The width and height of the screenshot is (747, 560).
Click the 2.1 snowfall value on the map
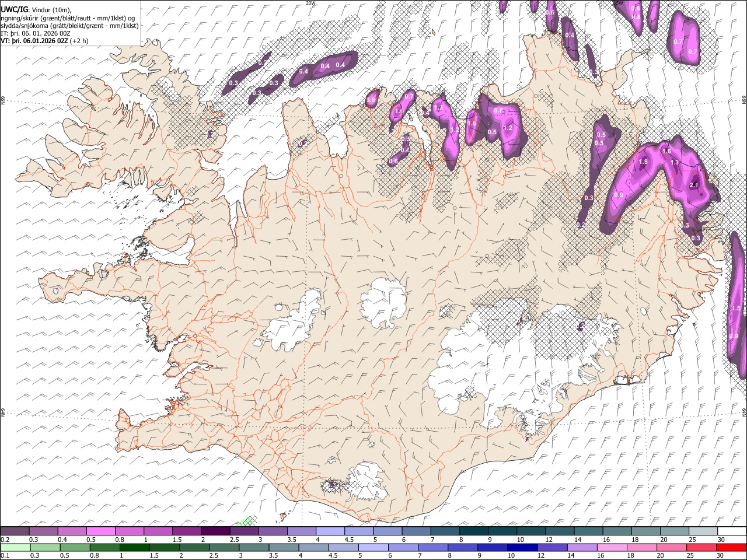(694, 185)
